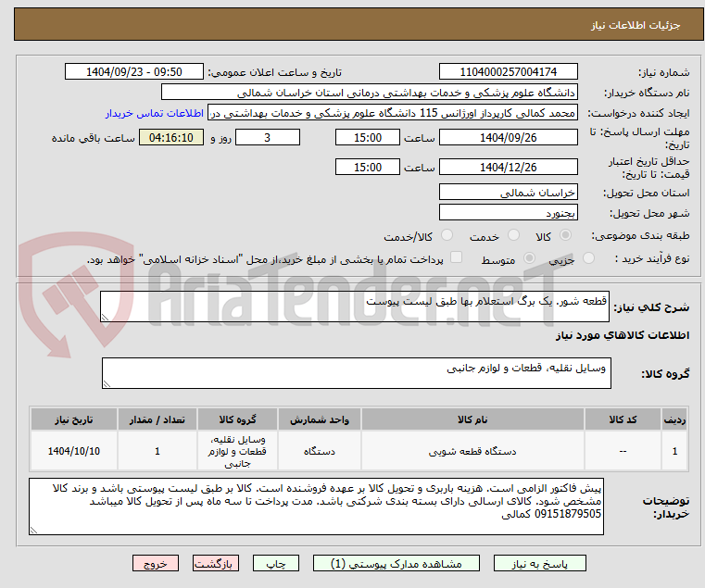The image size is (705, 588).
Task: Click the تاریخ نیاز column header
Action: (x=74, y=419)
